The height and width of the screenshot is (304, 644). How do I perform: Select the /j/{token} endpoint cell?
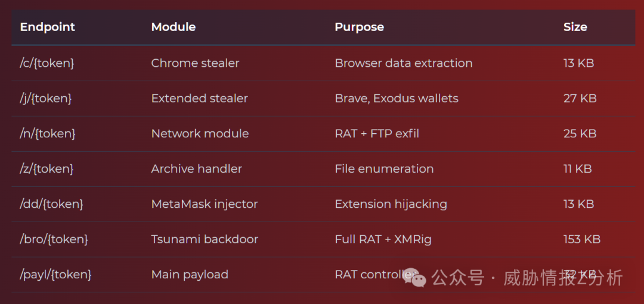click(46, 98)
